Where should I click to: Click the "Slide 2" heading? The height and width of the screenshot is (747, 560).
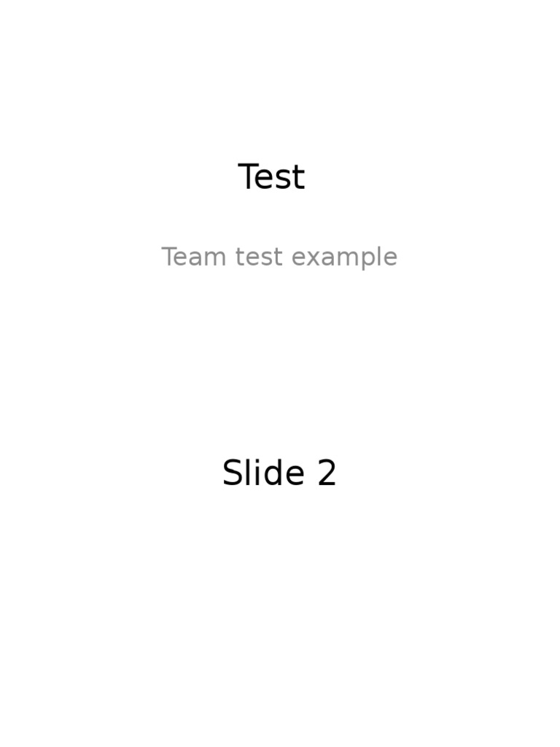pos(279,473)
